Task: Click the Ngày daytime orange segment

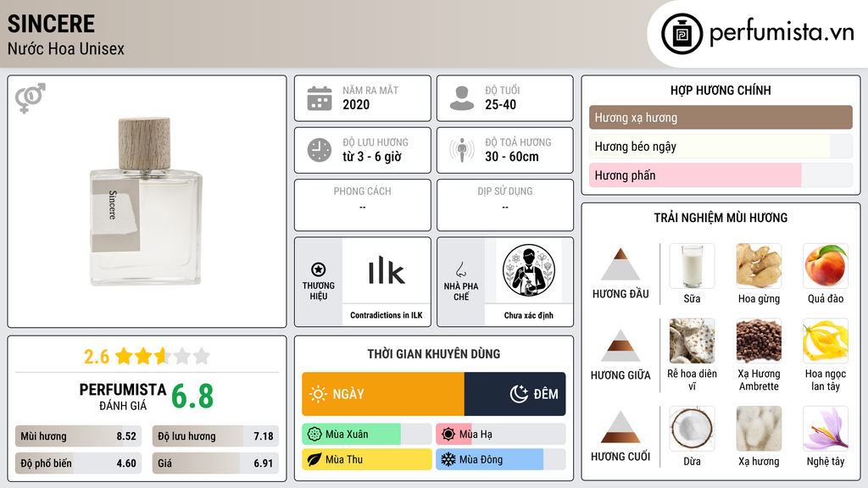Action: coord(383,394)
